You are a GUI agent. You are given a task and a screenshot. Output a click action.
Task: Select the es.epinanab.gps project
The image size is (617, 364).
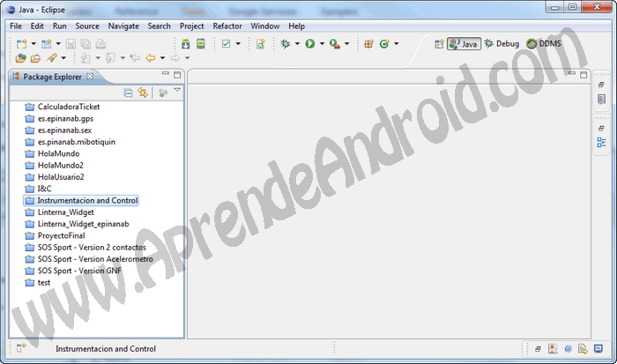[x=65, y=118]
